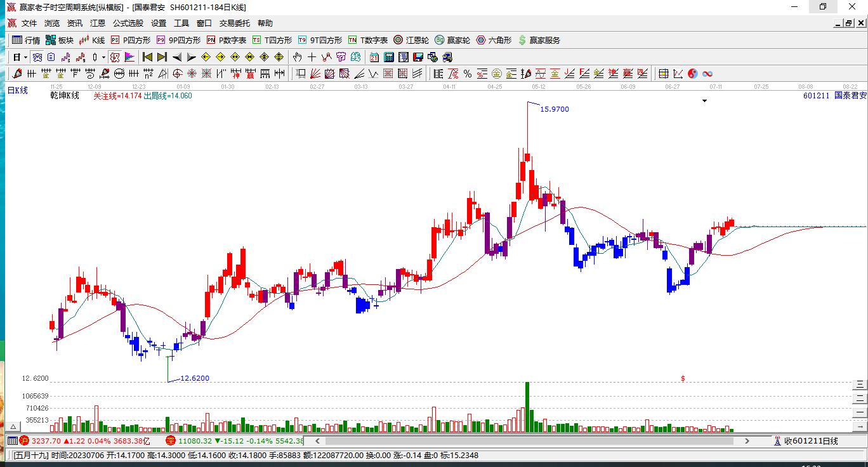Open the 六角形 hexagon tool

click(x=494, y=40)
